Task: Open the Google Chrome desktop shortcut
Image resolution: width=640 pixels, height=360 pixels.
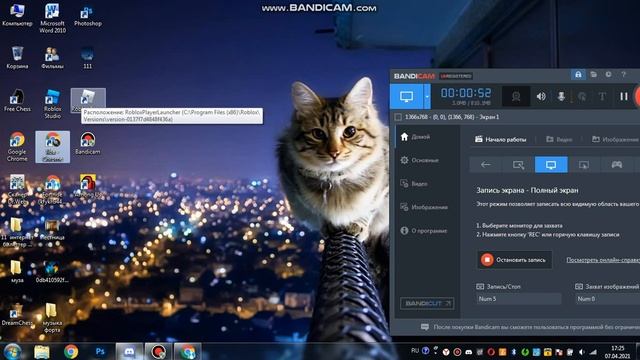Action: pyautogui.click(x=17, y=147)
